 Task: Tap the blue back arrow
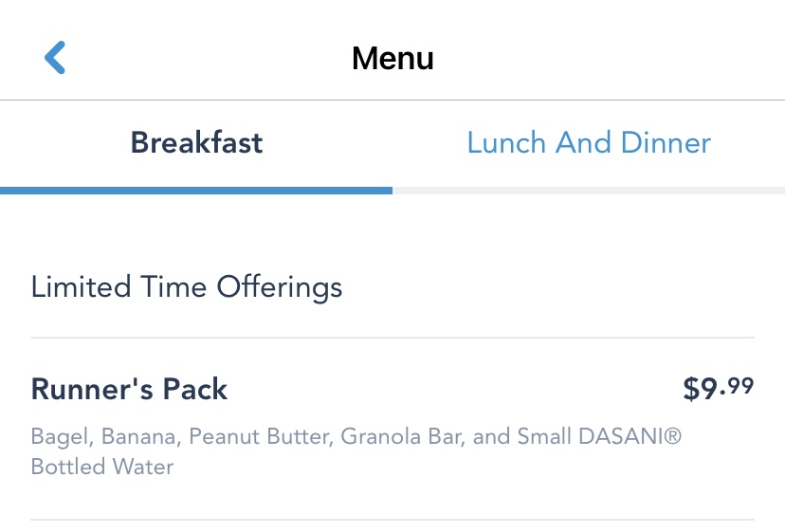[x=55, y=58]
